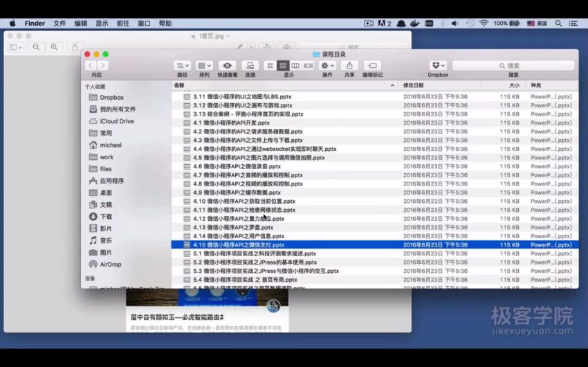The width and height of the screenshot is (588, 367).
Task: Open the 窗口 menu
Action: [x=144, y=24]
